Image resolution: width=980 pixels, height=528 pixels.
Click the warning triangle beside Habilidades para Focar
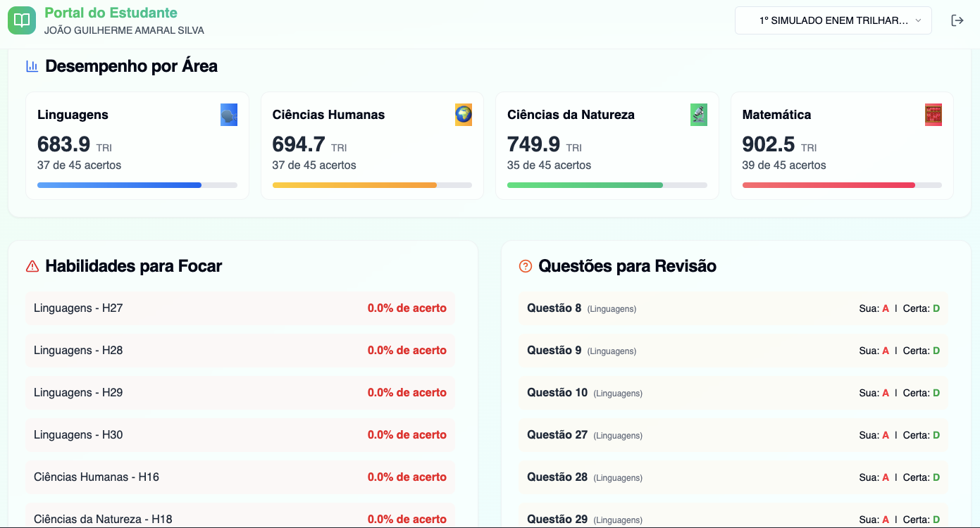tap(32, 266)
